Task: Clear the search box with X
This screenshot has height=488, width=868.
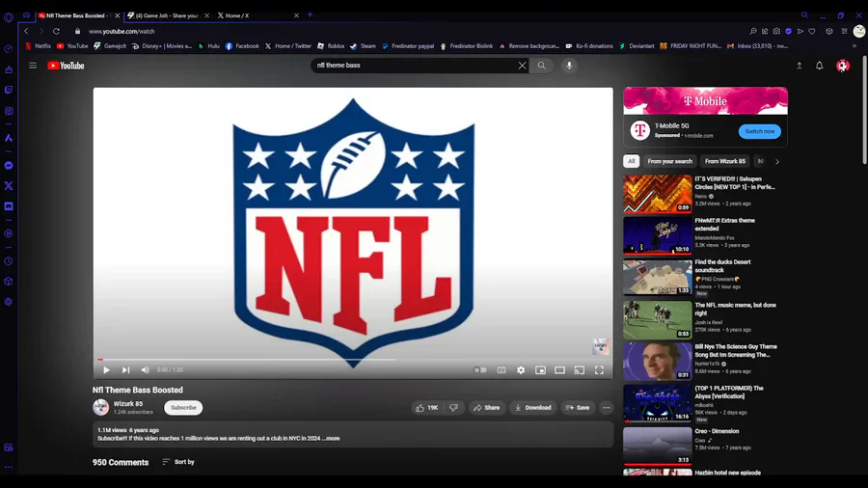Action: (x=522, y=66)
